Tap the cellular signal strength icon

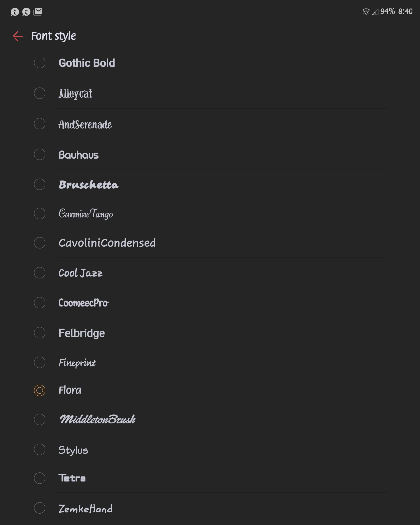click(x=375, y=12)
